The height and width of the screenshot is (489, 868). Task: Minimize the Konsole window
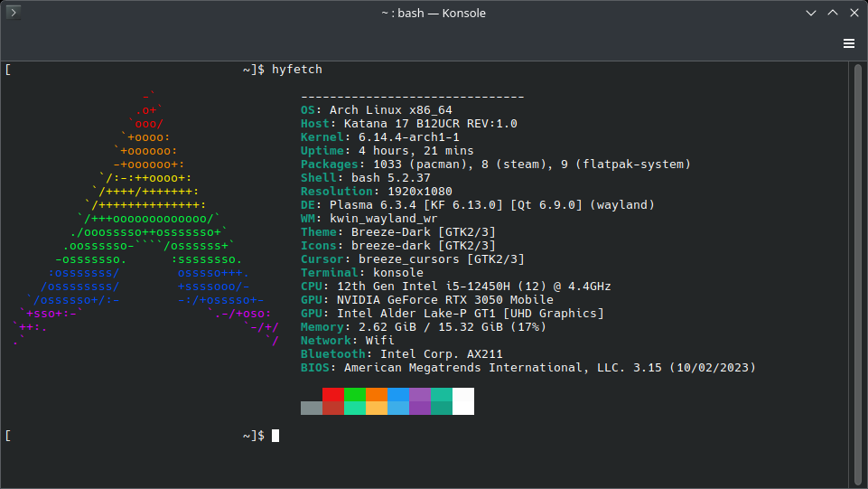coord(811,13)
